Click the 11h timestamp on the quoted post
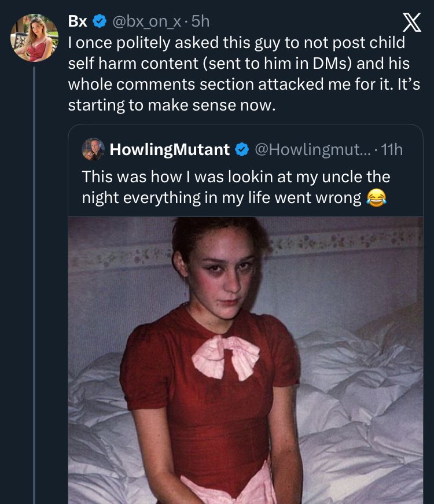The width and height of the screenshot is (434, 504). 392,150
